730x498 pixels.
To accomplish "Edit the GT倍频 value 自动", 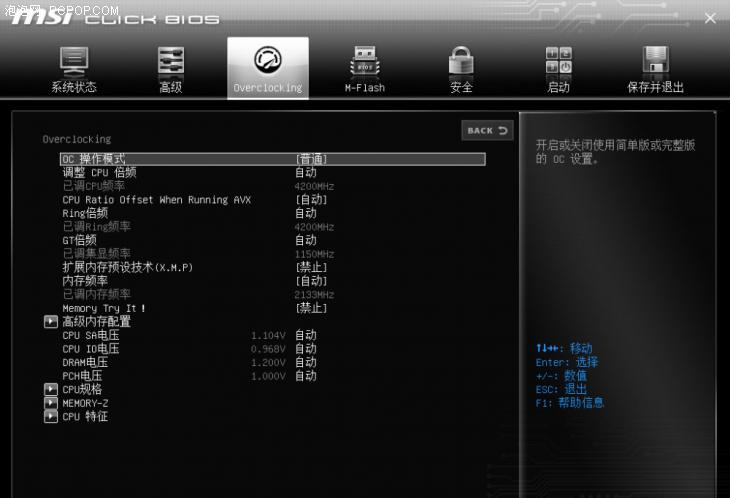I will pyautogui.click(x=306, y=240).
